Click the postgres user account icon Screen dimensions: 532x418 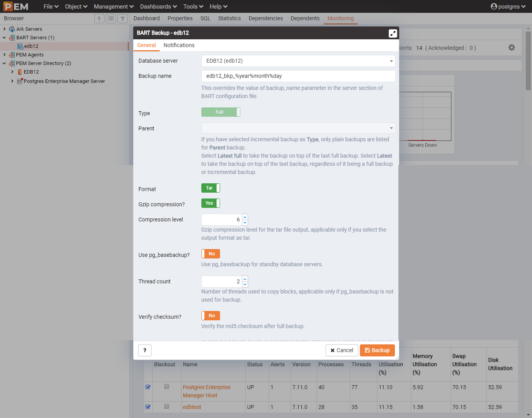point(494,7)
